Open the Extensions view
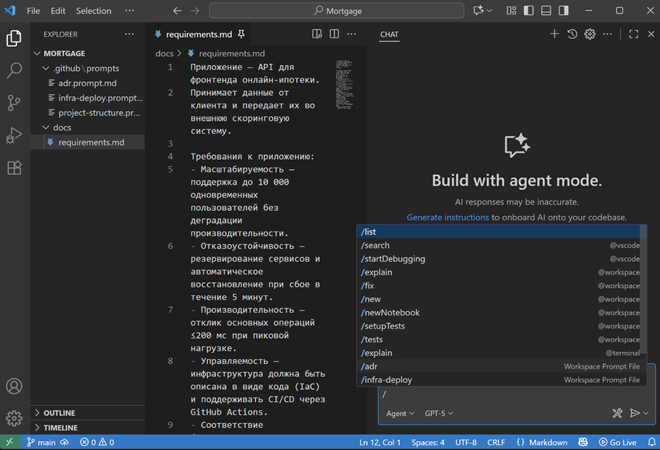 15,167
